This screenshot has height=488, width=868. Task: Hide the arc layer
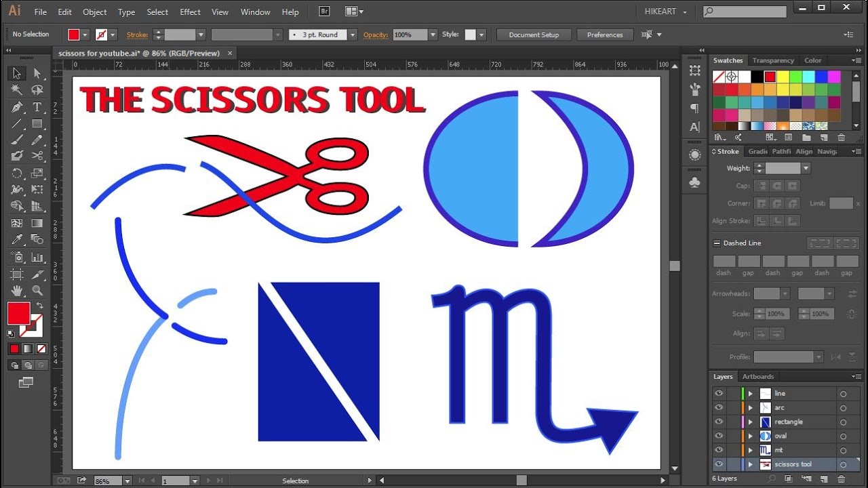coord(719,407)
